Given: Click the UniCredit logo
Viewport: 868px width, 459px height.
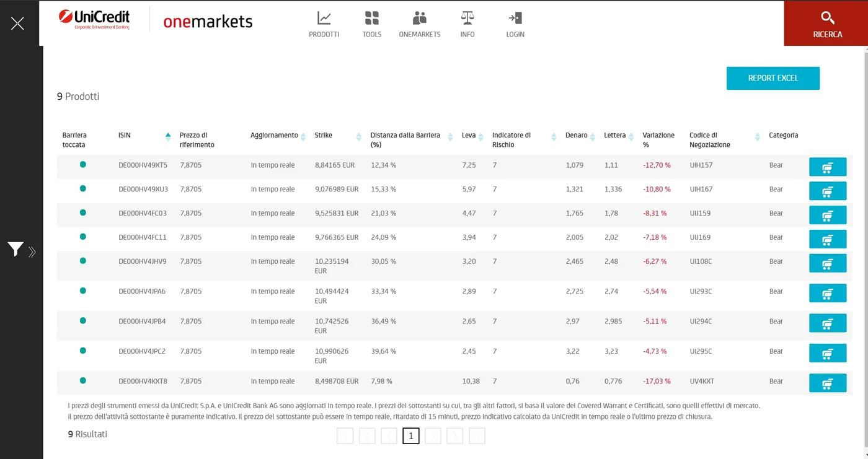Looking at the screenshot, I should pos(94,19).
